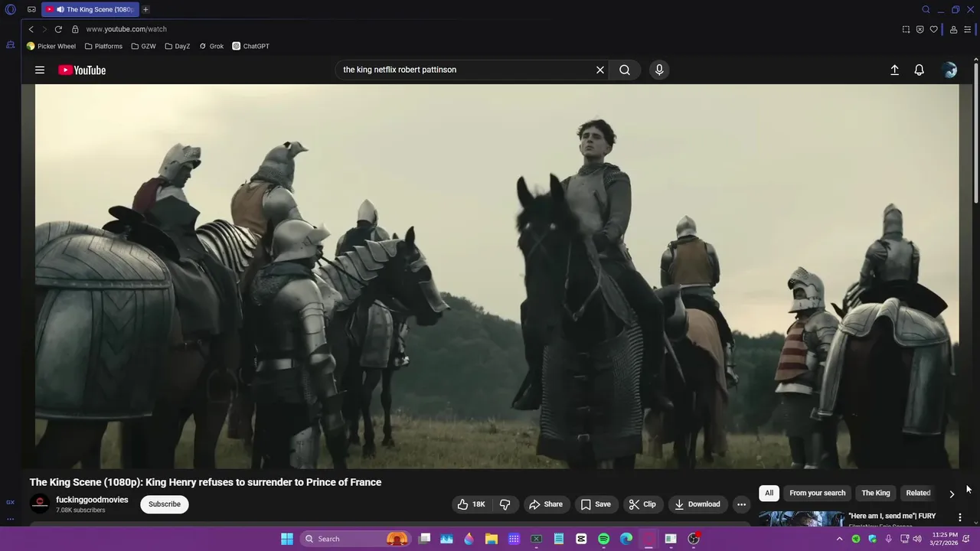Submit search with the magnifier button

pos(625,70)
